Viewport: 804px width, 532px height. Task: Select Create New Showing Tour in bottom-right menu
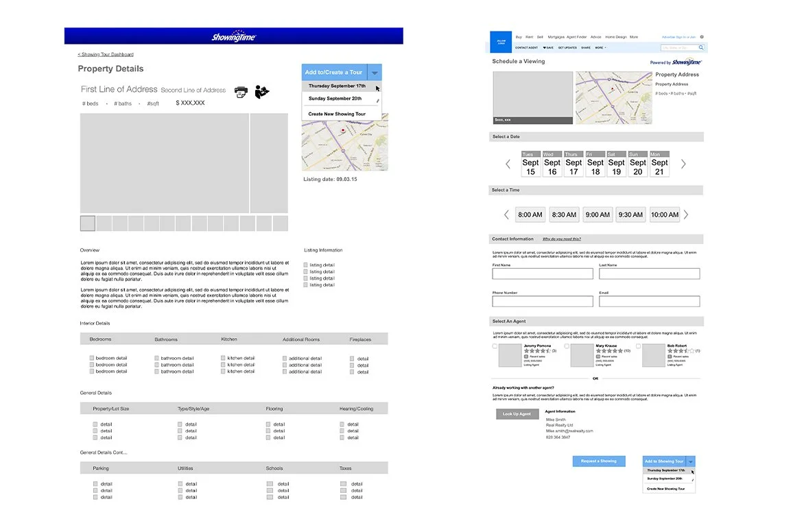tap(669, 489)
